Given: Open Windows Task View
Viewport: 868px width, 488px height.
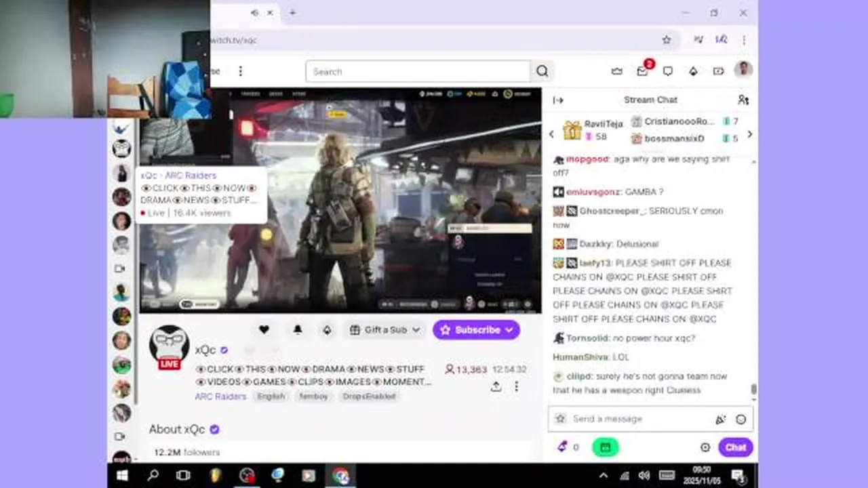Looking at the screenshot, I should (x=183, y=476).
